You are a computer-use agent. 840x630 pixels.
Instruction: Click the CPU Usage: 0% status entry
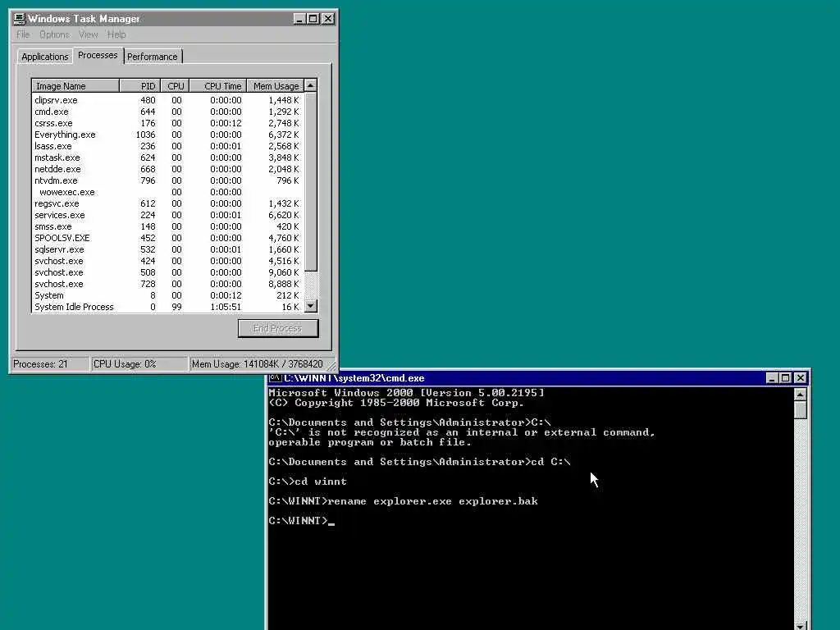coord(139,364)
